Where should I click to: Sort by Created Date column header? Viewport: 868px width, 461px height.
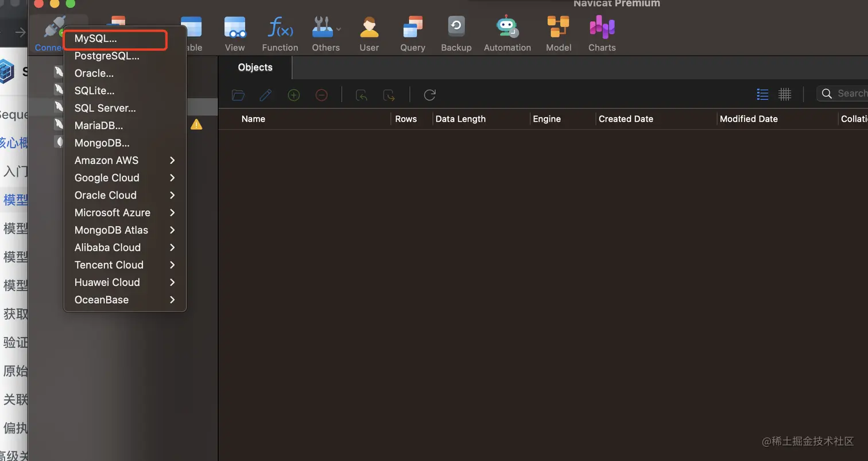(626, 119)
